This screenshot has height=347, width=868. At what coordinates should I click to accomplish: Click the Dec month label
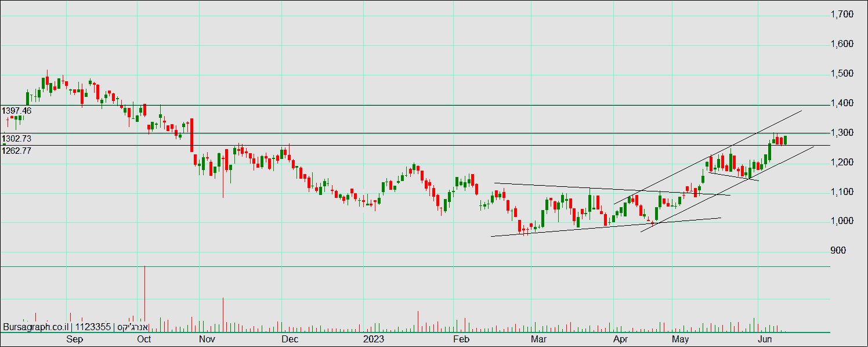(x=289, y=339)
